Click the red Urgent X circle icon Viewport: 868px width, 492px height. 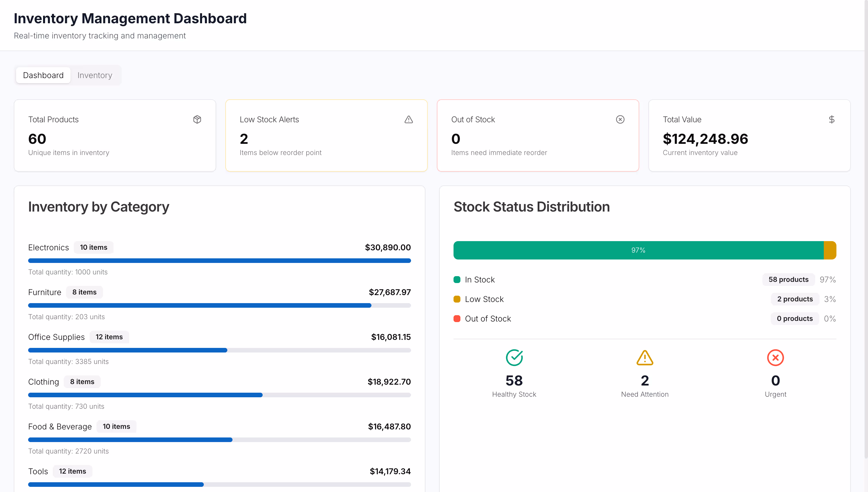(x=775, y=357)
